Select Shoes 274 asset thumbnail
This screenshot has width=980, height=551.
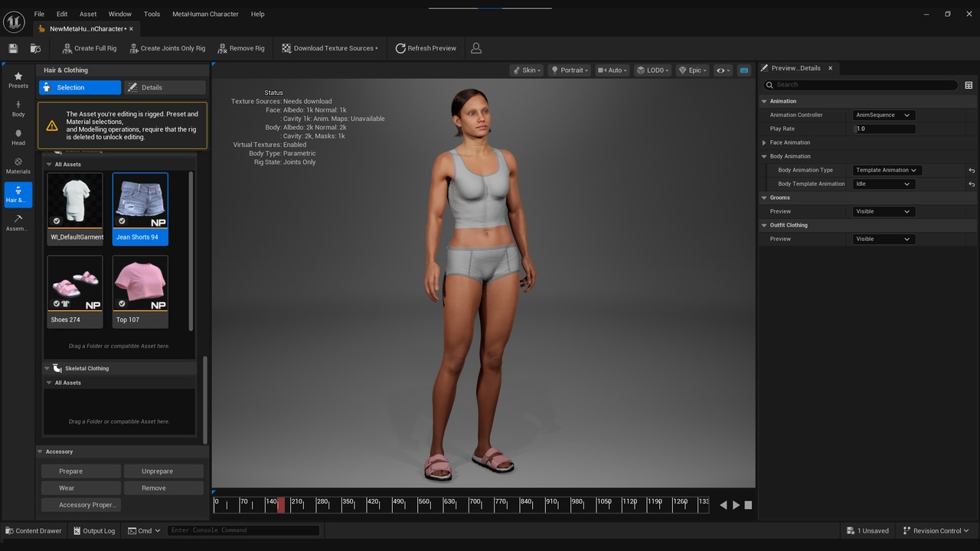[74, 291]
